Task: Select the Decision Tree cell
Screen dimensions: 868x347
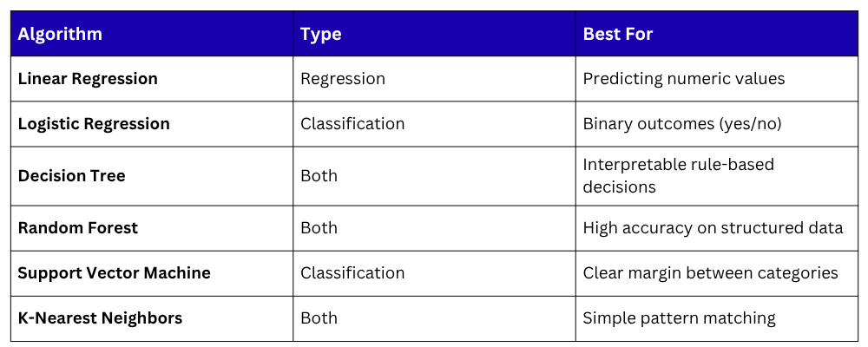Action: pyautogui.click(x=72, y=176)
